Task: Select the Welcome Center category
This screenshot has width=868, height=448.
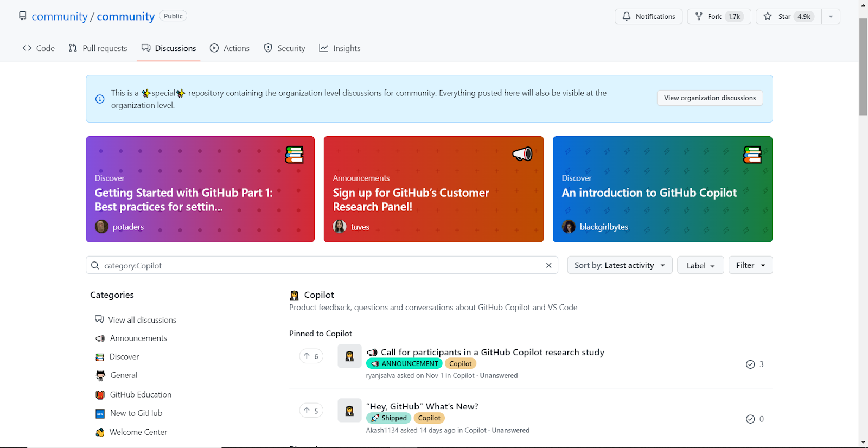Action: (138, 432)
